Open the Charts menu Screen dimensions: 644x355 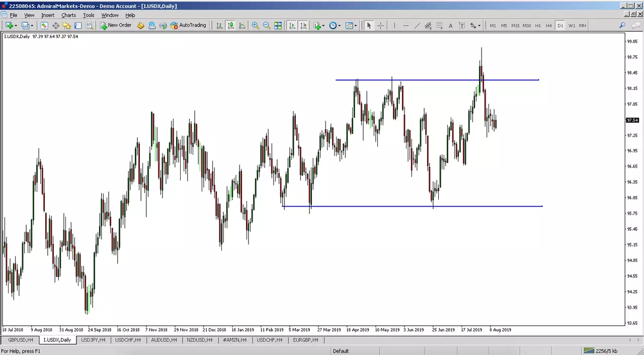[x=68, y=15]
